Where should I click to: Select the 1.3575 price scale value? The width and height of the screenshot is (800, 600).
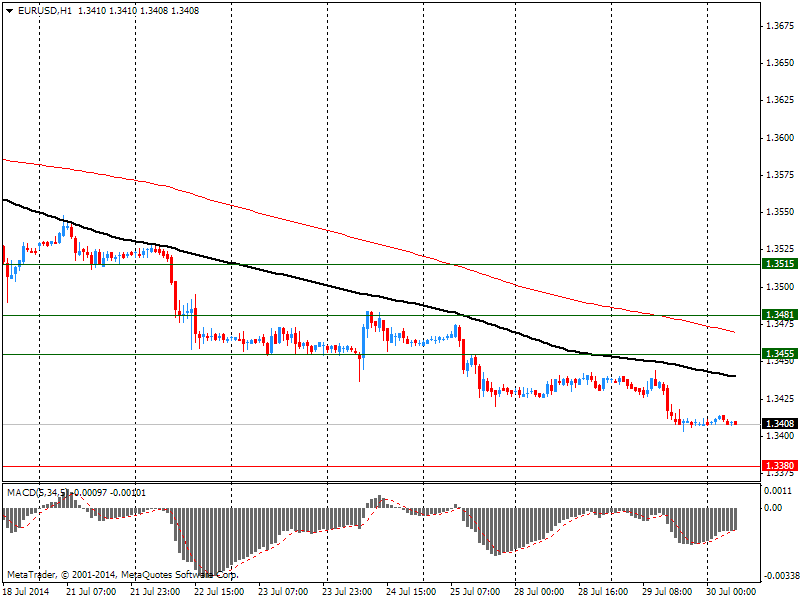781,175
